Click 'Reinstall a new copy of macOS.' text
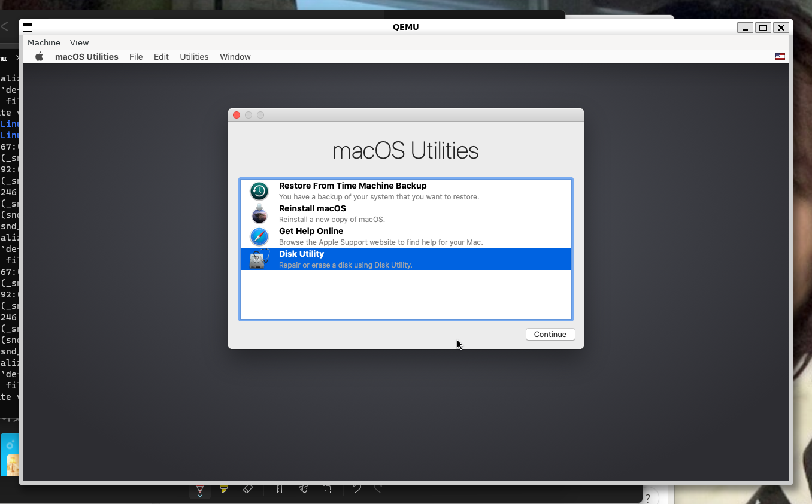812x504 pixels. click(332, 220)
